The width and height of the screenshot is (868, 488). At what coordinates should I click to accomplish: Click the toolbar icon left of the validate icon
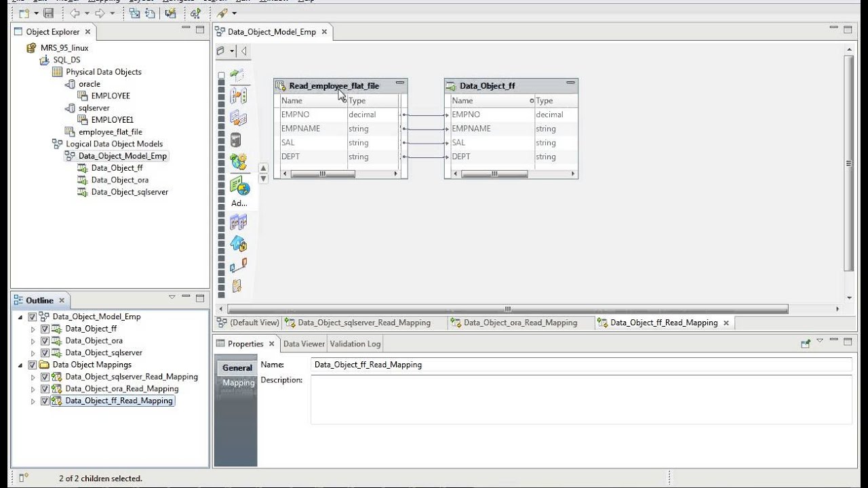(170, 13)
